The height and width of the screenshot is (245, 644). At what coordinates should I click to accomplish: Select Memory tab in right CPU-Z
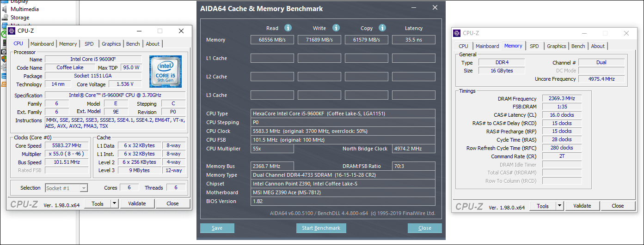[x=513, y=46]
